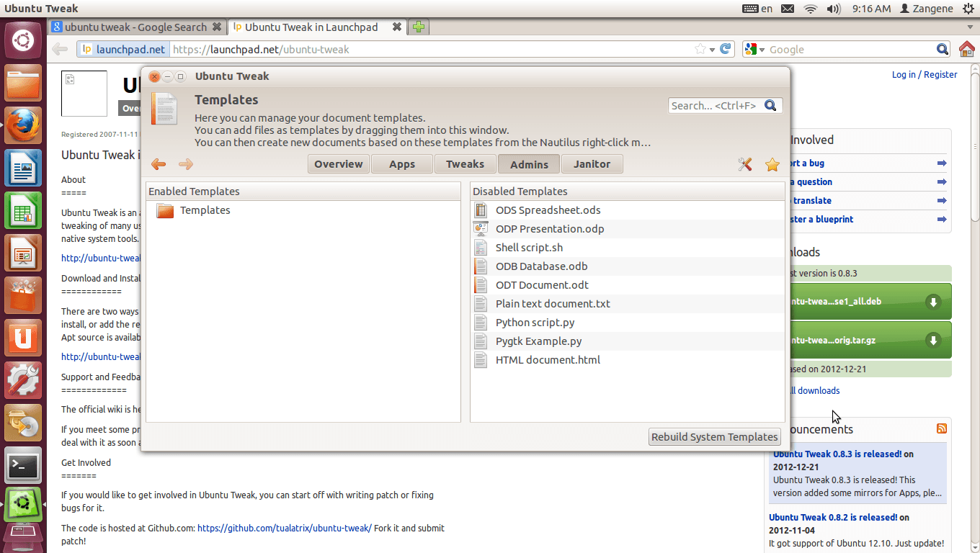This screenshot has width=980, height=553.
Task: Select Ubuntu Tweak in Launchpad browser tab
Action: (x=316, y=27)
